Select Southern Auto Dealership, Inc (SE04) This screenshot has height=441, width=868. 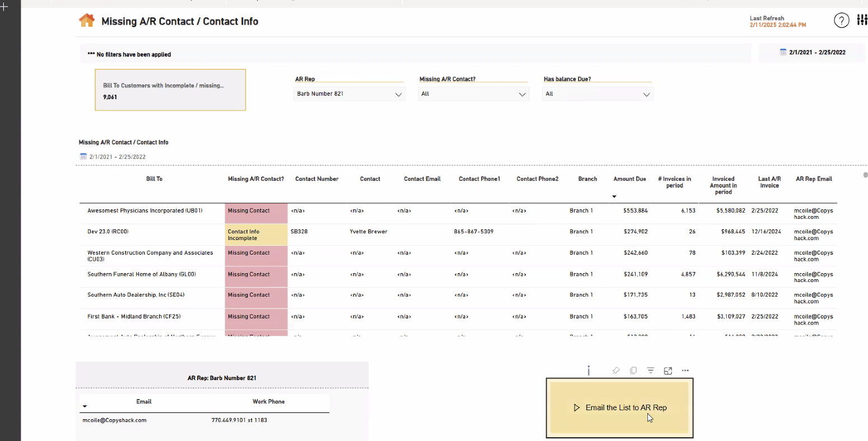point(136,295)
